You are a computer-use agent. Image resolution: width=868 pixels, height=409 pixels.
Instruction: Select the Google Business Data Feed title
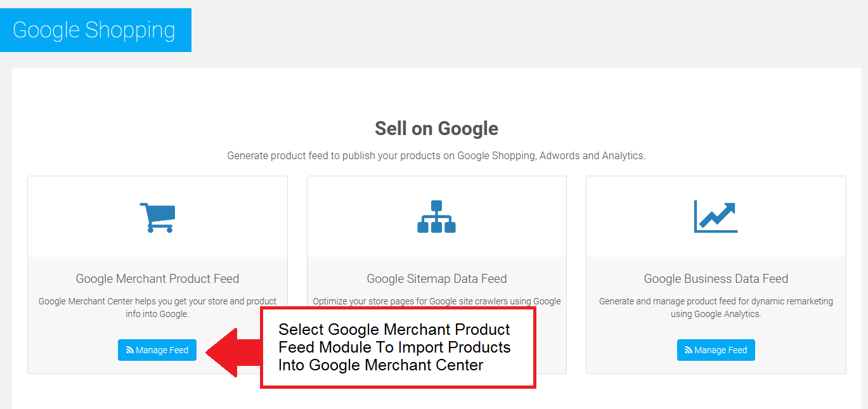tap(716, 278)
